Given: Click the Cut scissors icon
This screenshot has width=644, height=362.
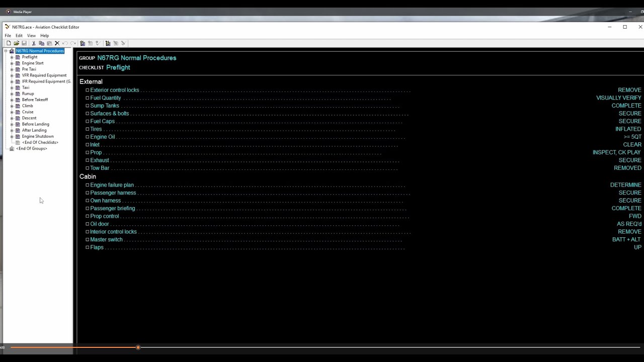Looking at the screenshot, I should coord(34,43).
